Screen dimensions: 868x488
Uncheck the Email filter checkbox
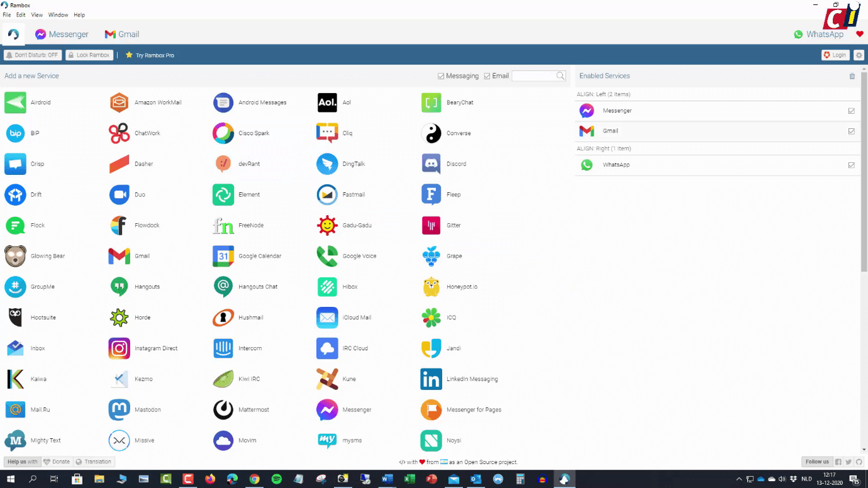(x=487, y=75)
